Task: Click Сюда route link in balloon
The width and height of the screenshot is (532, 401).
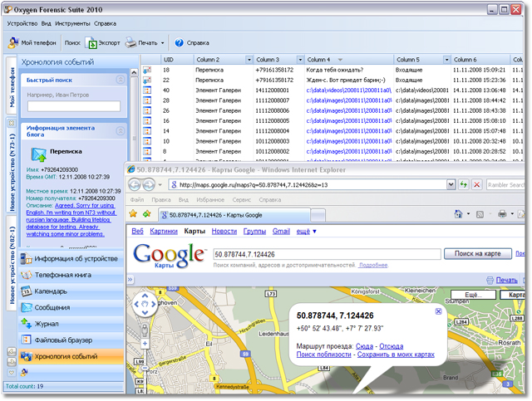Action: (364, 346)
